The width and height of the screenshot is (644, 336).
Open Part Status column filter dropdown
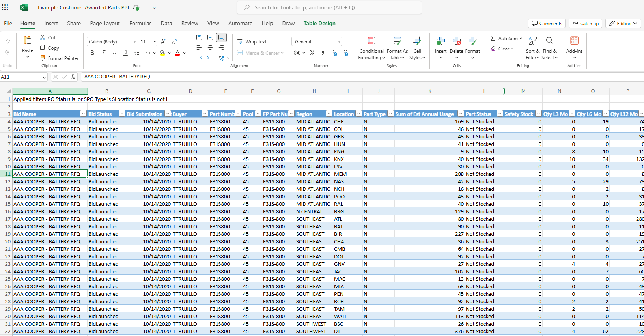pos(500,114)
